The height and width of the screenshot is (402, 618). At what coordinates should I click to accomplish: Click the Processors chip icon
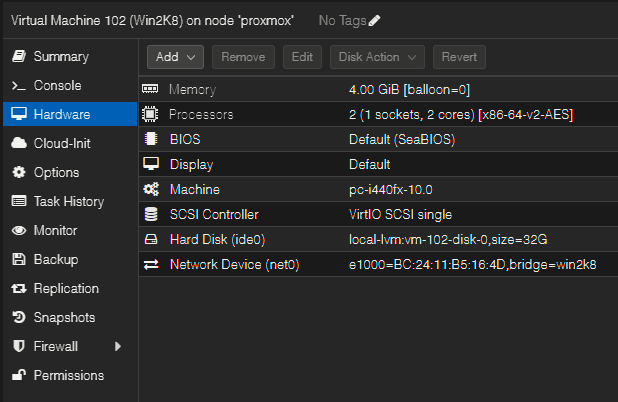(x=150, y=114)
